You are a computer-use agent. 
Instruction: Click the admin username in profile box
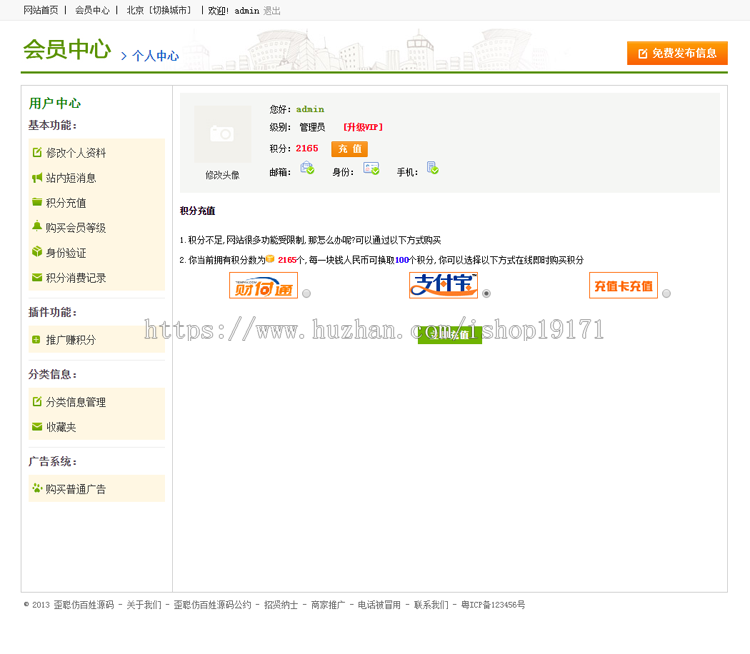[310, 109]
